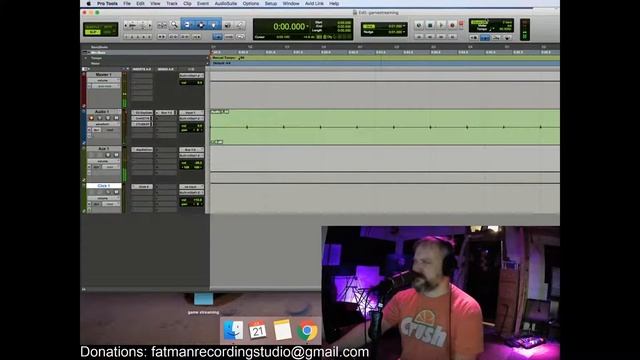640x360 pixels.
Task: Solo the Audio 1 track
Action: [108, 118]
